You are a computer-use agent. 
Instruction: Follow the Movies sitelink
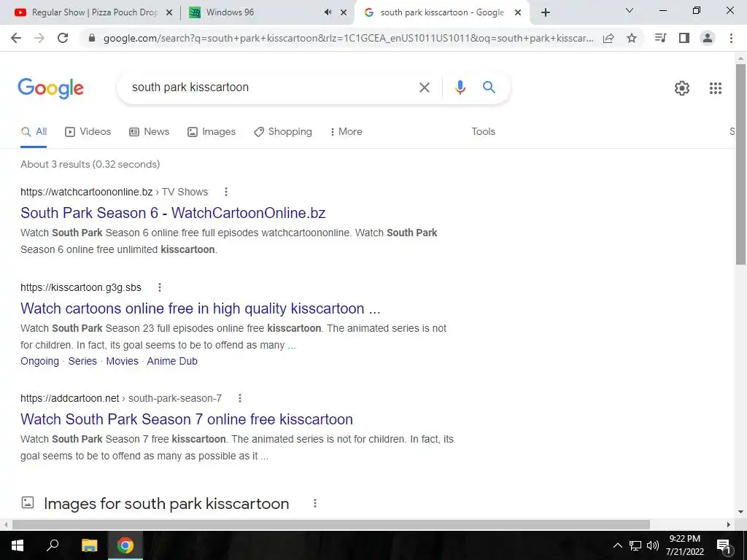point(122,361)
